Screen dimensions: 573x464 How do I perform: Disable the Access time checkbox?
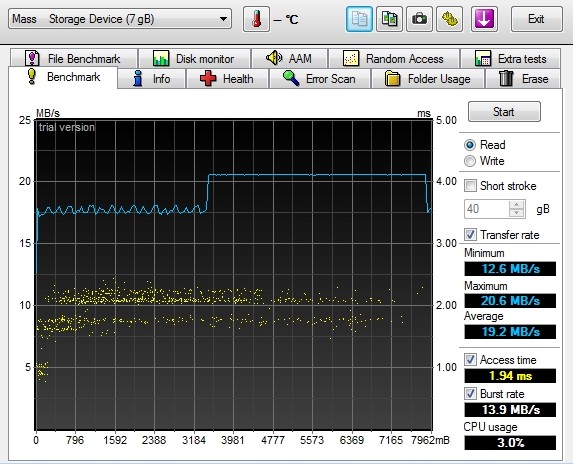470,360
